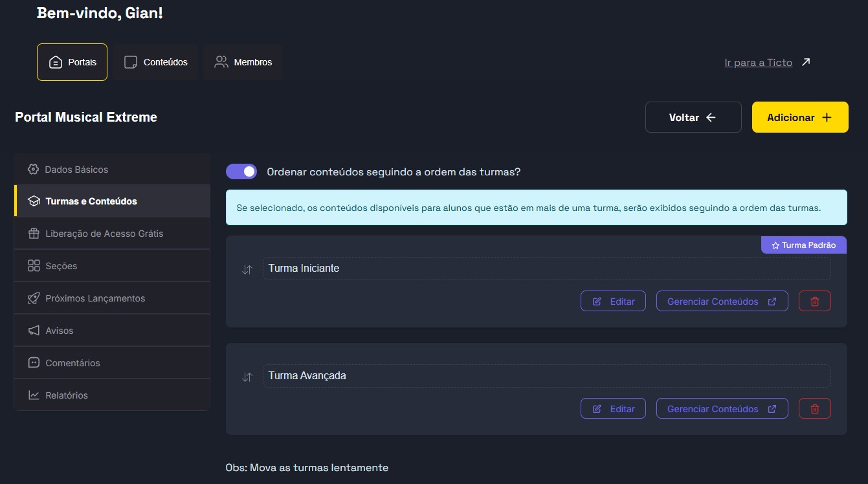The image size is (868, 484).
Task: Click the reorder arrows handle beside Turma Avançada
Action: point(247,377)
